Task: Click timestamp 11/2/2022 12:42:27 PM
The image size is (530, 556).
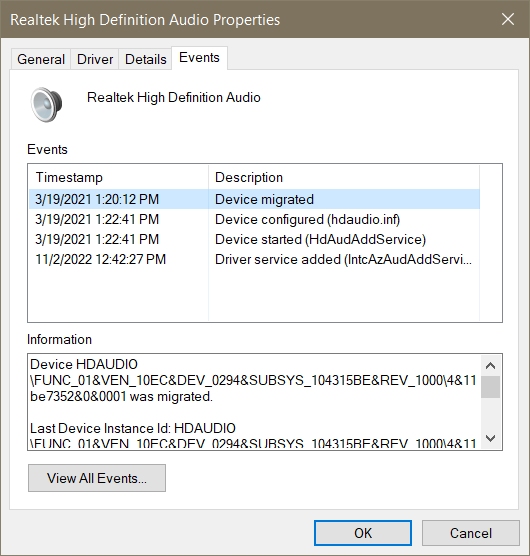Action: [x=100, y=259]
